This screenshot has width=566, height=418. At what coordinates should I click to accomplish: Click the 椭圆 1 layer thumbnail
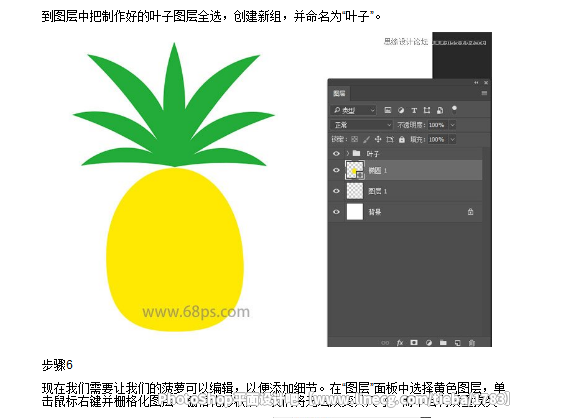pyautogui.click(x=355, y=170)
